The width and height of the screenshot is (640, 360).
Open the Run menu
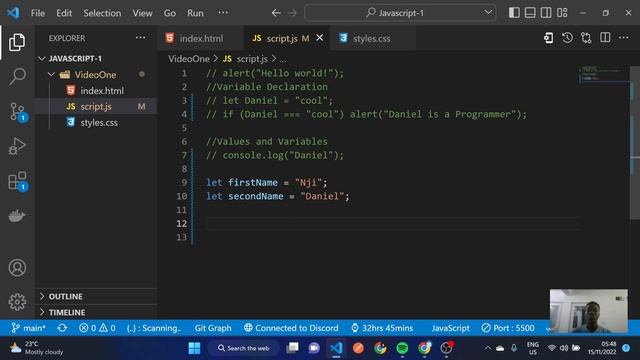195,13
